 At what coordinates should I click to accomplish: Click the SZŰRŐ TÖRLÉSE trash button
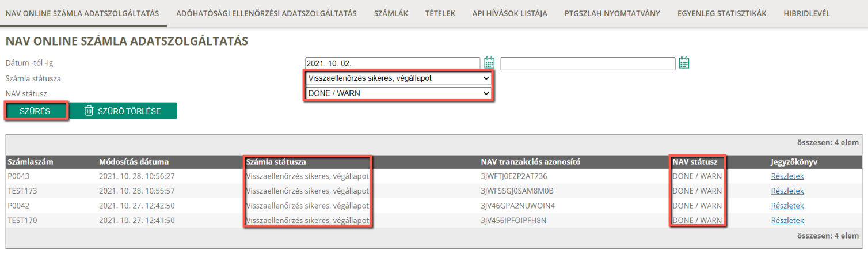123,111
